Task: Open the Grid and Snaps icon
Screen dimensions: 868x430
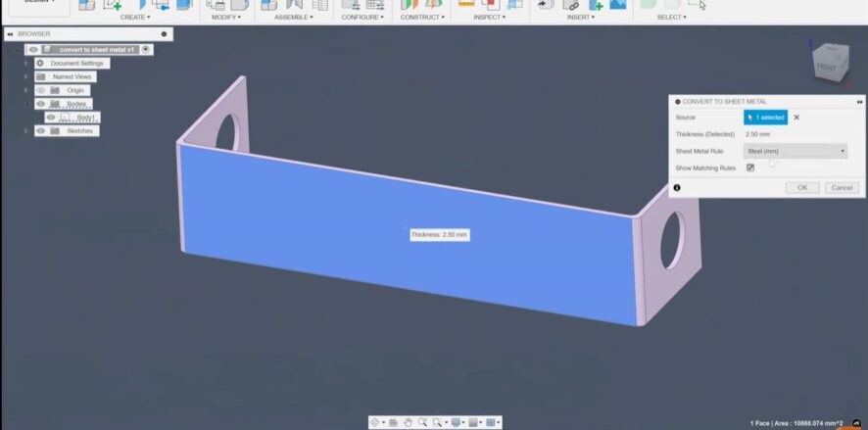Action: click(x=473, y=422)
